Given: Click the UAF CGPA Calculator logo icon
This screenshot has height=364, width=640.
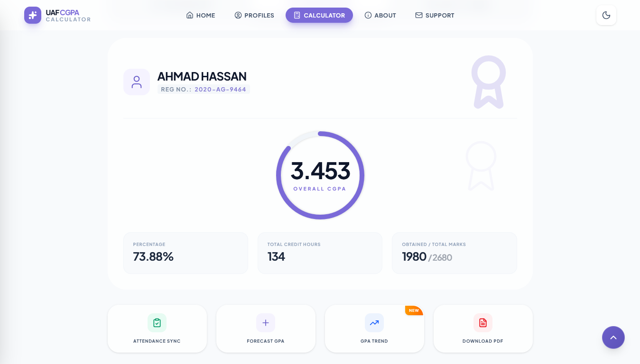Looking at the screenshot, I should [33, 15].
